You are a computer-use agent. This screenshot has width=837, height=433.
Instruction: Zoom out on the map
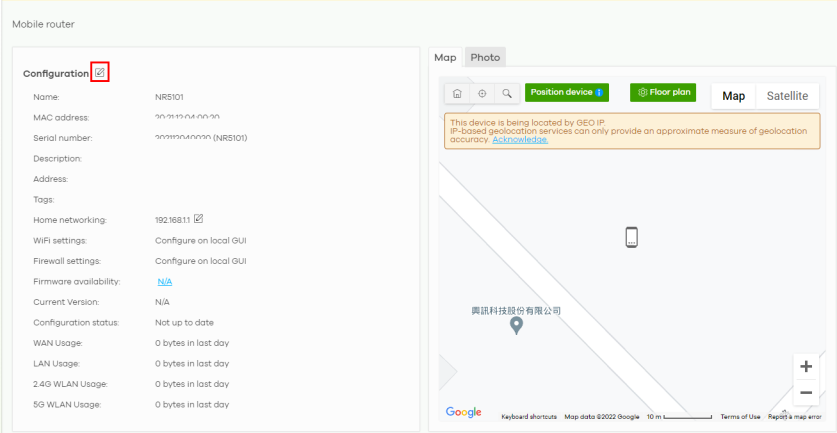coord(806,392)
